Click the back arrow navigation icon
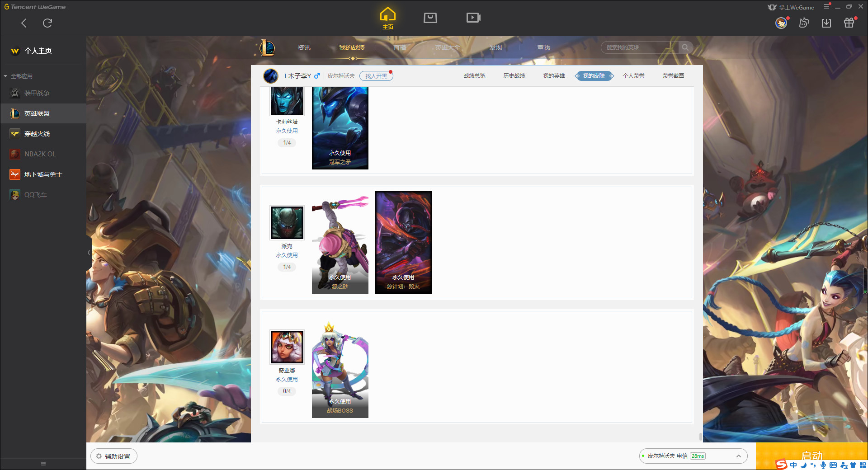 point(24,23)
